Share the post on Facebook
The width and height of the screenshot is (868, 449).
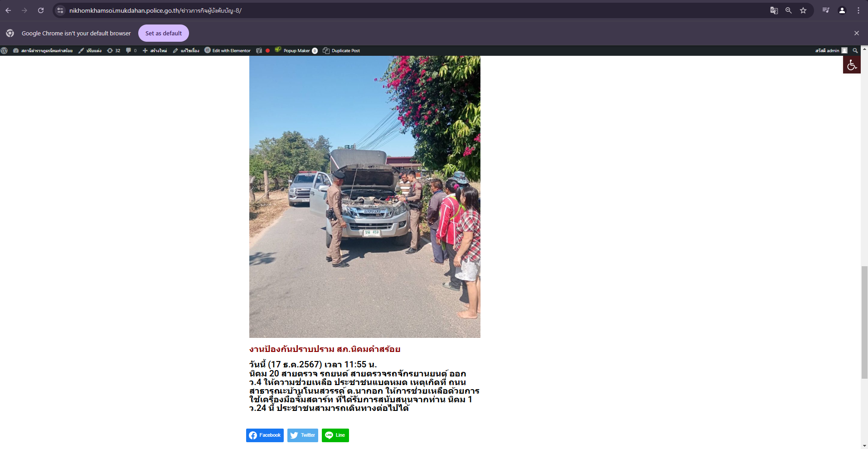pyautogui.click(x=265, y=435)
